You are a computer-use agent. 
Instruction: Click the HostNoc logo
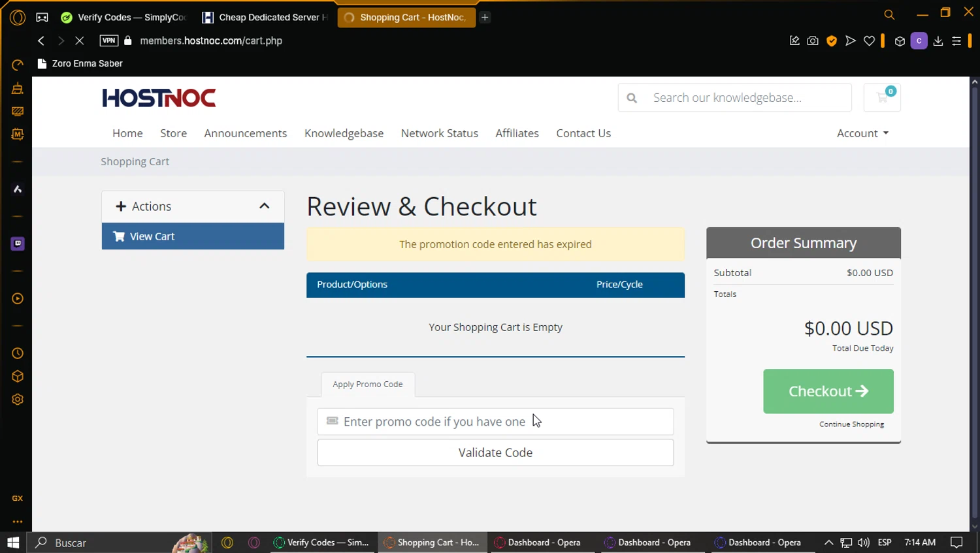pyautogui.click(x=159, y=98)
